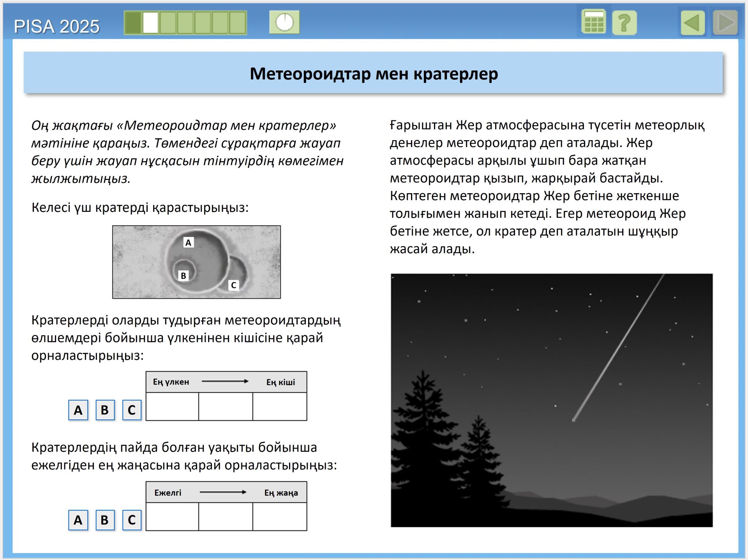Click crater label A in the image
The width and height of the screenshot is (748, 560).
pyautogui.click(x=189, y=242)
